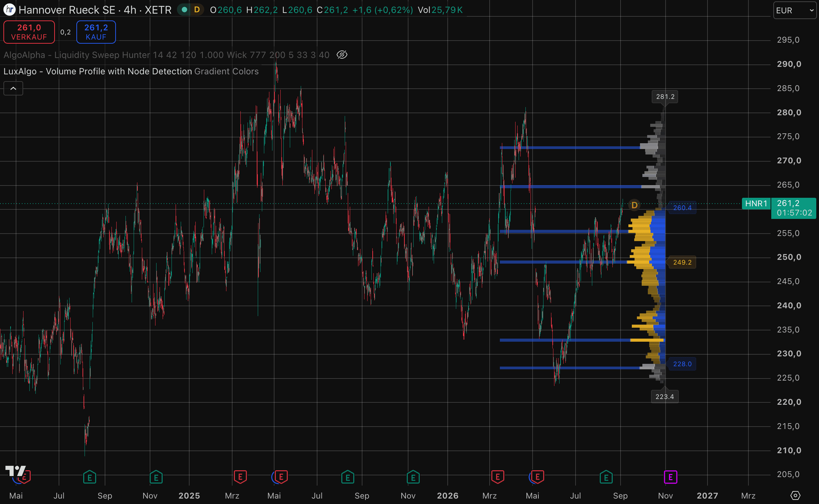Click the Hannover Rueck symbol logo
Viewport: 819px width, 504px height.
tap(9, 10)
